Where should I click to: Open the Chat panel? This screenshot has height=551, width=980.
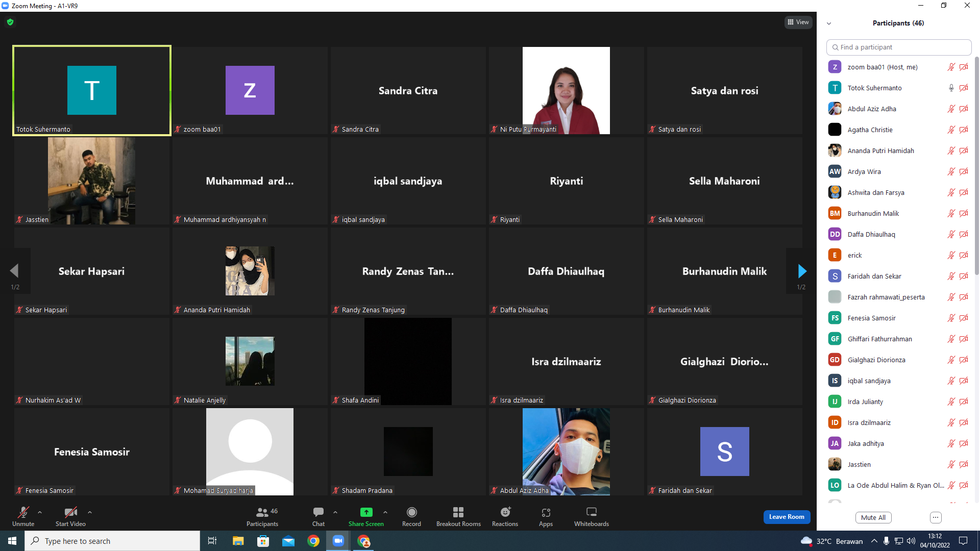coord(318,516)
